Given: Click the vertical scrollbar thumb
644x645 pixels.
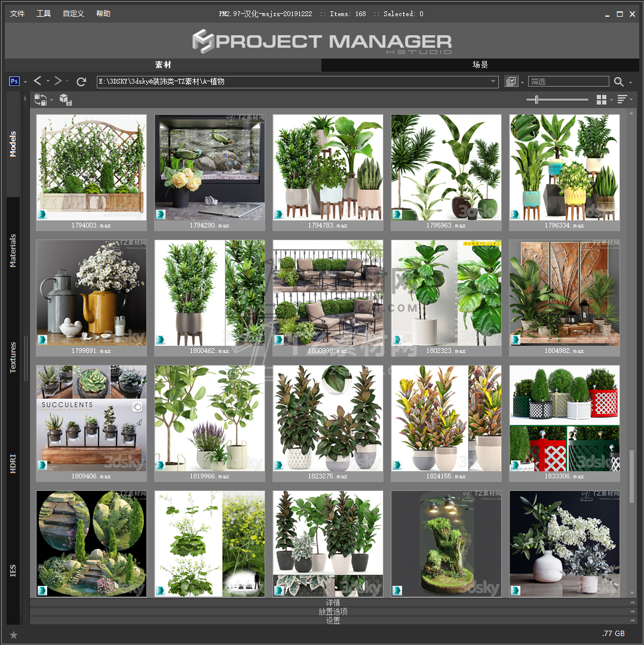Looking at the screenshot, I should point(631,477).
